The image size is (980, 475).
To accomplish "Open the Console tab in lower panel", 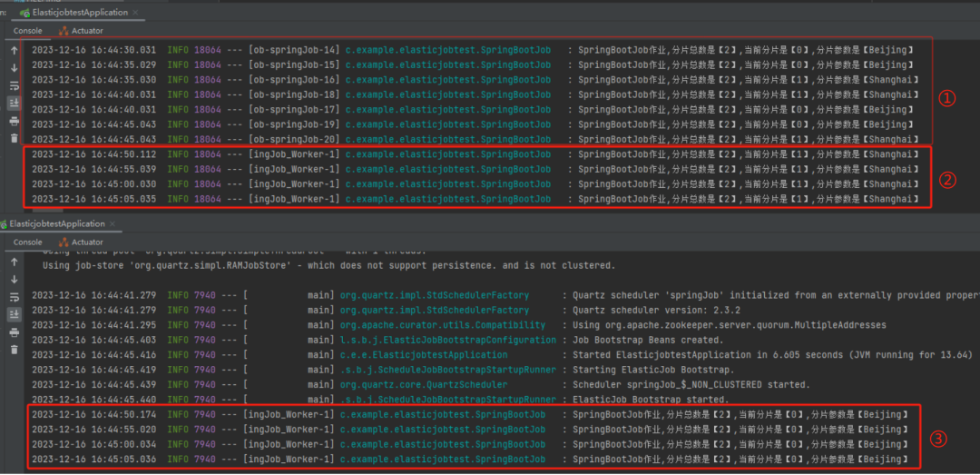I will (28, 242).
